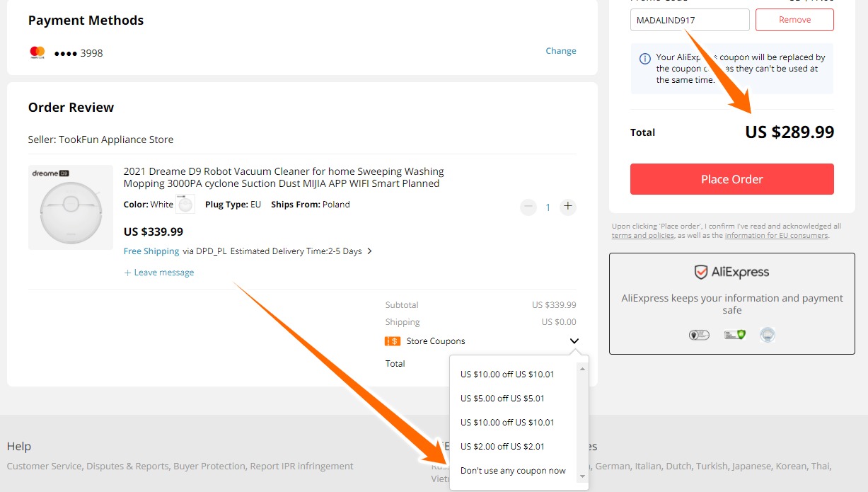Open the terms and policies link
This screenshot has height=492, width=868.
pos(642,236)
